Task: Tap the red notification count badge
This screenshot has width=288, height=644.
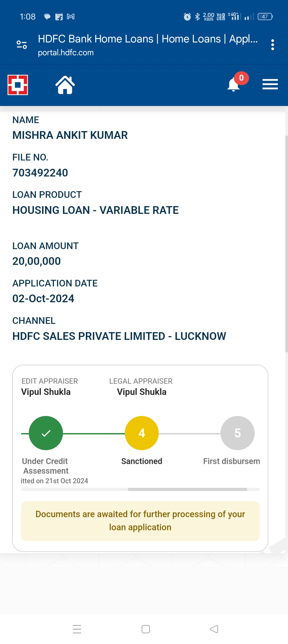Action: coord(241,78)
